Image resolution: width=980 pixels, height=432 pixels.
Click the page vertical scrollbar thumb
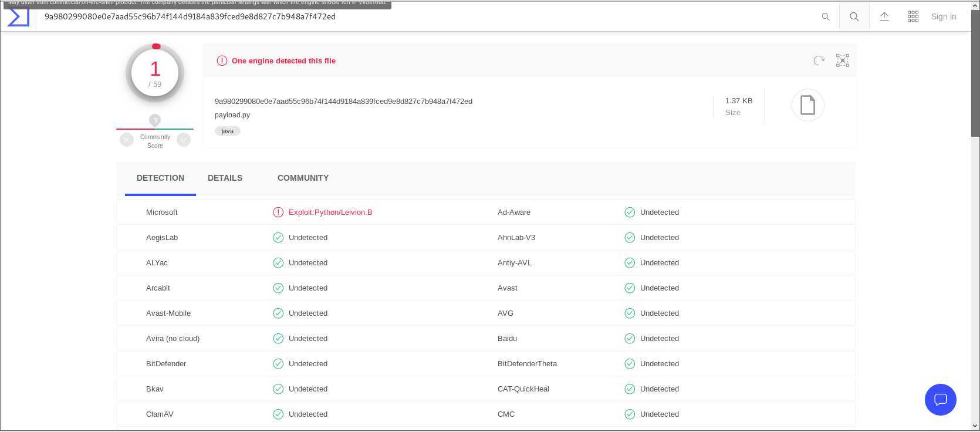pyautogui.click(x=975, y=73)
